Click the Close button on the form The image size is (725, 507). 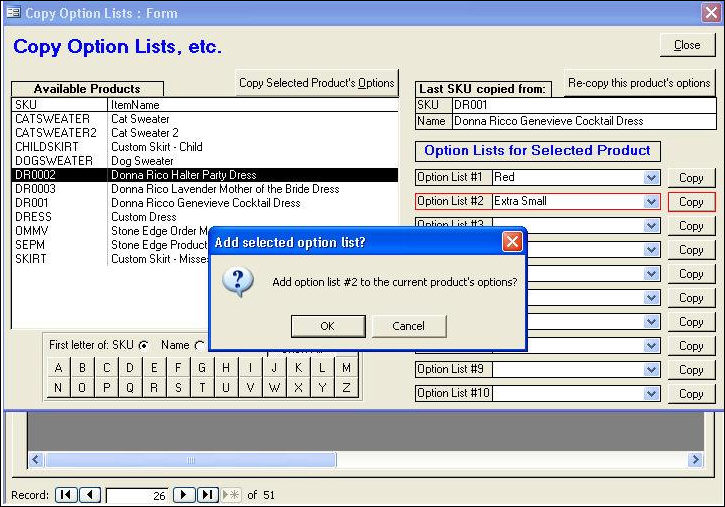point(687,45)
